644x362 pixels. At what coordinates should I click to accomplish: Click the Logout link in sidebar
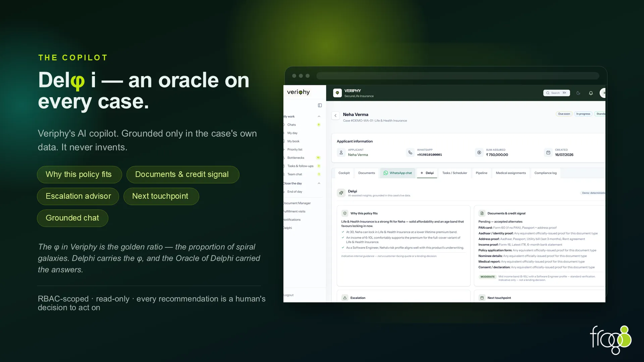click(288, 295)
